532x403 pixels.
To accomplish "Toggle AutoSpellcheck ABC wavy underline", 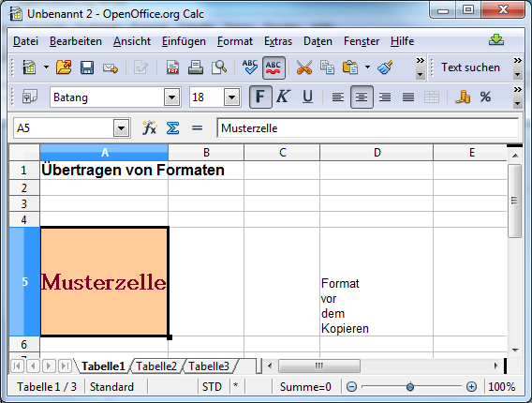I will click(x=273, y=67).
